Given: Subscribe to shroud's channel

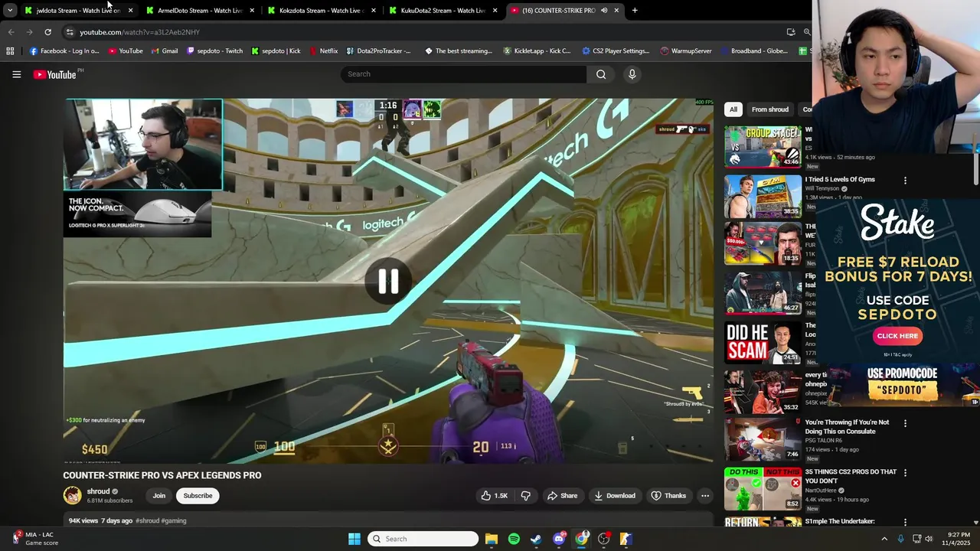Looking at the screenshot, I should pyautogui.click(x=198, y=496).
